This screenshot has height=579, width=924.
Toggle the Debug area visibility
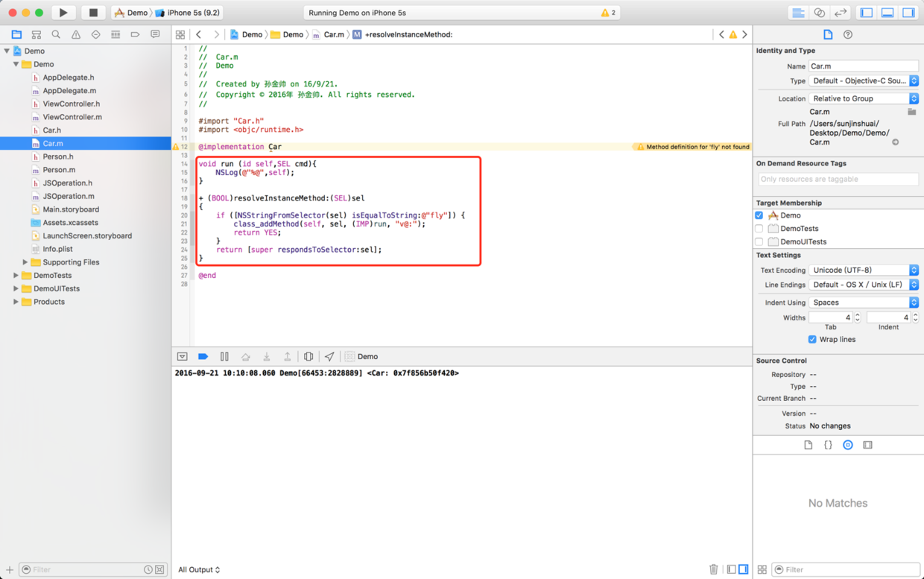click(x=887, y=13)
